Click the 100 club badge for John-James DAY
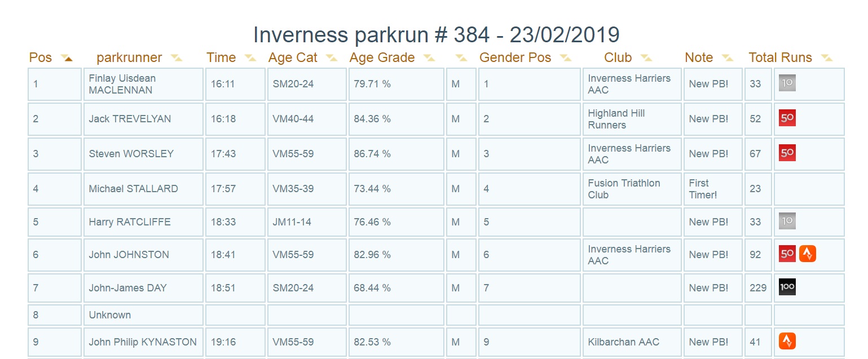 pyautogui.click(x=787, y=287)
